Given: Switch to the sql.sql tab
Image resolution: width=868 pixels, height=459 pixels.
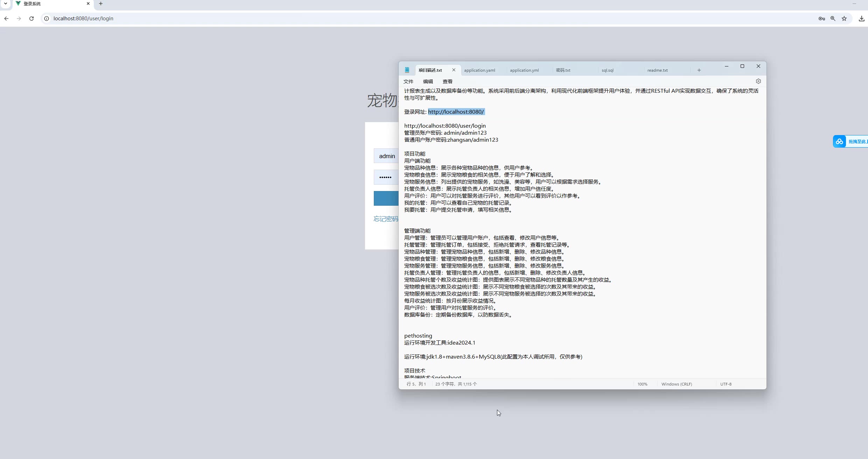Looking at the screenshot, I should click(x=607, y=70).
